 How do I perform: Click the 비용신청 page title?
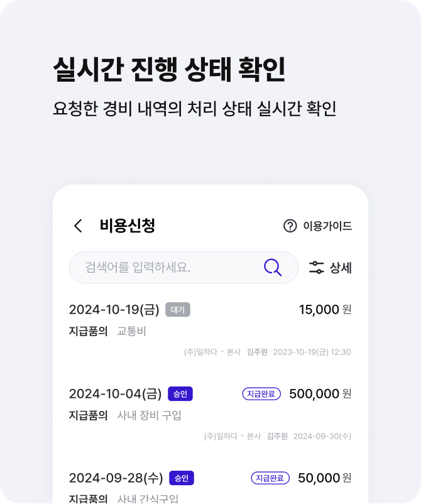[128, 226]
